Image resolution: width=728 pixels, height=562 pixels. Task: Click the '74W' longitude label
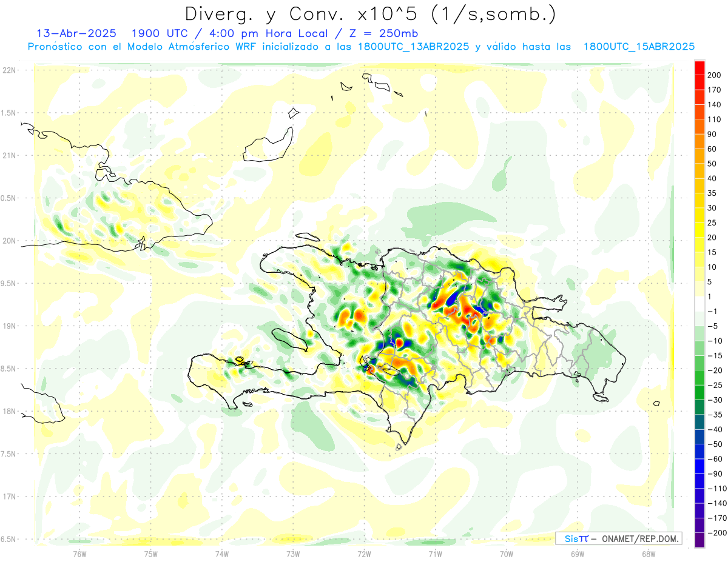(x=222, y=553)
